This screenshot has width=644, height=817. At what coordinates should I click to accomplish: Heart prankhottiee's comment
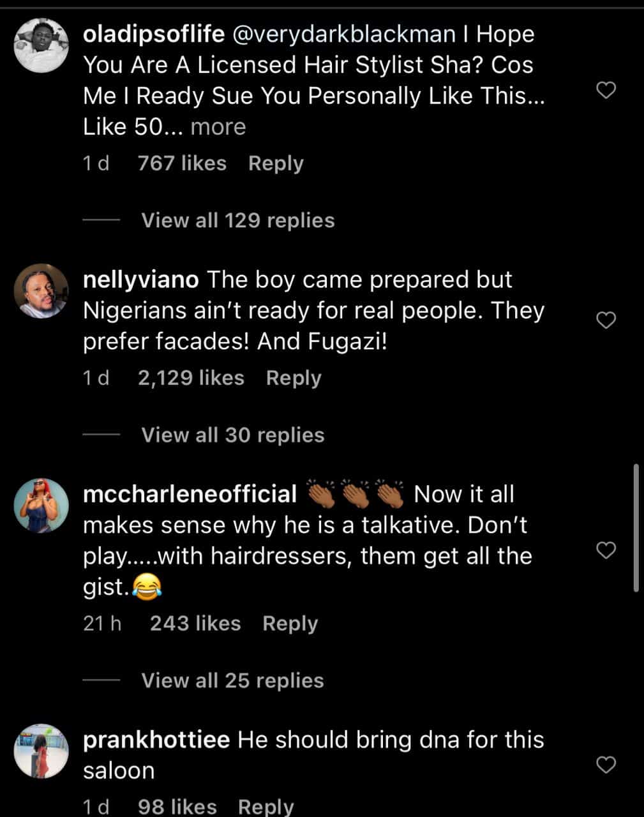(605, 764)
